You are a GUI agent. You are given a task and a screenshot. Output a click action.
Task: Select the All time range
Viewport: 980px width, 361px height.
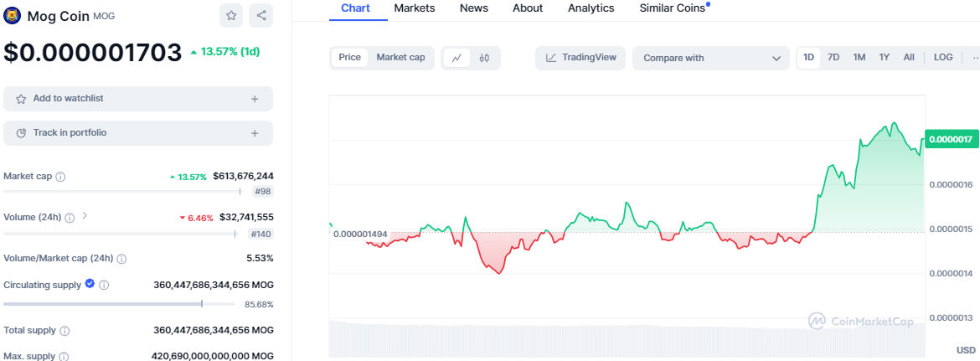click(909, 58)
